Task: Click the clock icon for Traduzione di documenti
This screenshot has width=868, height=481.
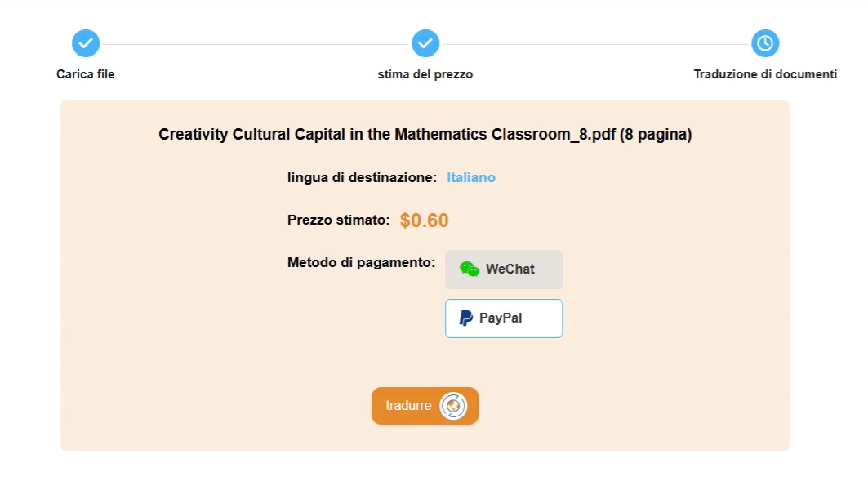Action: point(765,43)
